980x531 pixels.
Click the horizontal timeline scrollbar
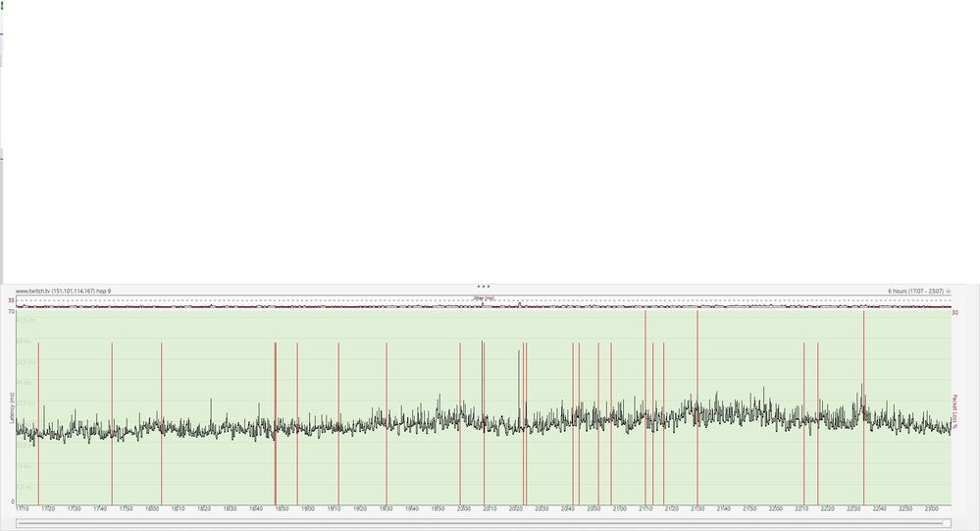tap(483, 523)
